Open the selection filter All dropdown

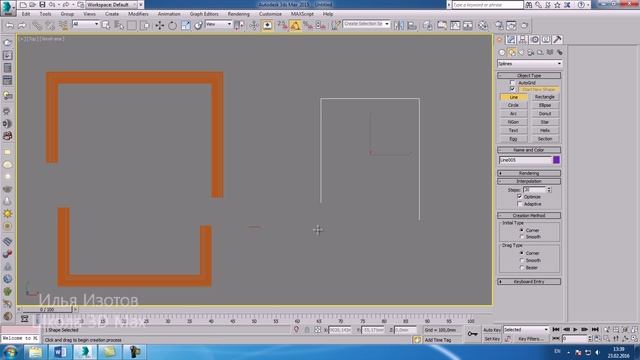coord(85,24)
